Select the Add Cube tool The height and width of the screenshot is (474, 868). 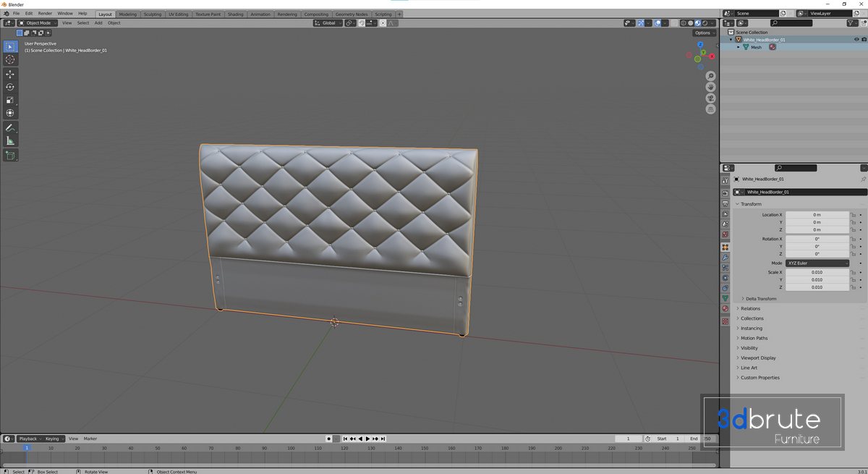point(10,155)
